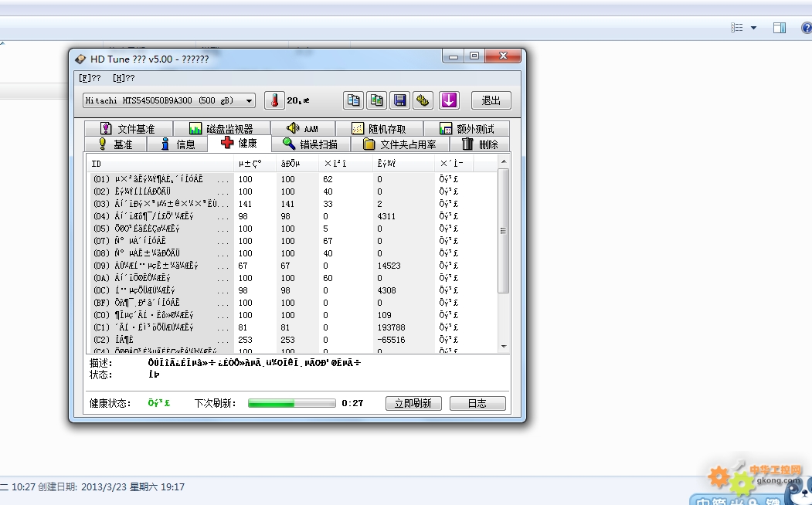
Task: Open HD Tune options gear icon
Action: pyautogui.click(x=423, y=100)
